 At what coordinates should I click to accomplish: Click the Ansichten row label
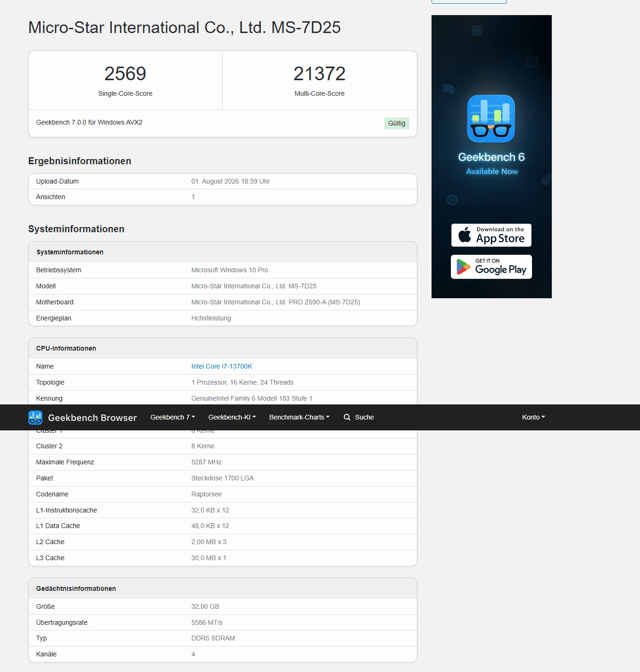[50, 197]
